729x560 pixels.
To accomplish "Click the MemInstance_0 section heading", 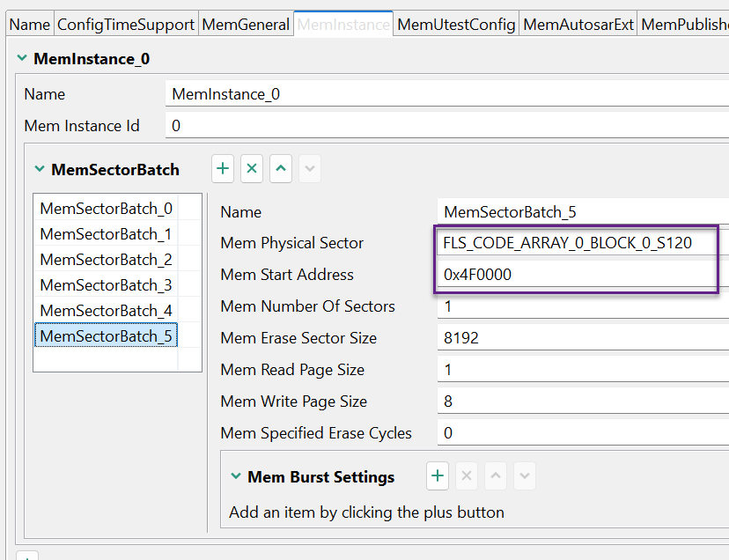I will click(x=92, y=59).
